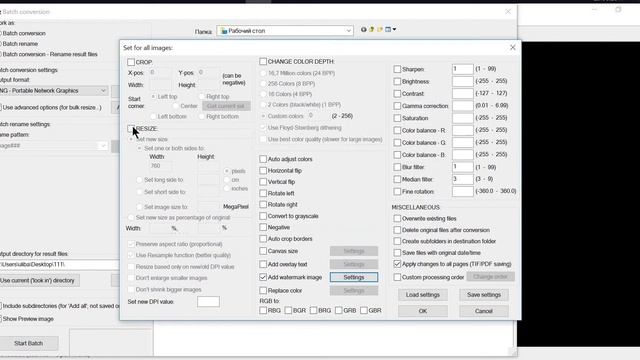Enable Color balance - G checkbox

(x=397, y=143)
